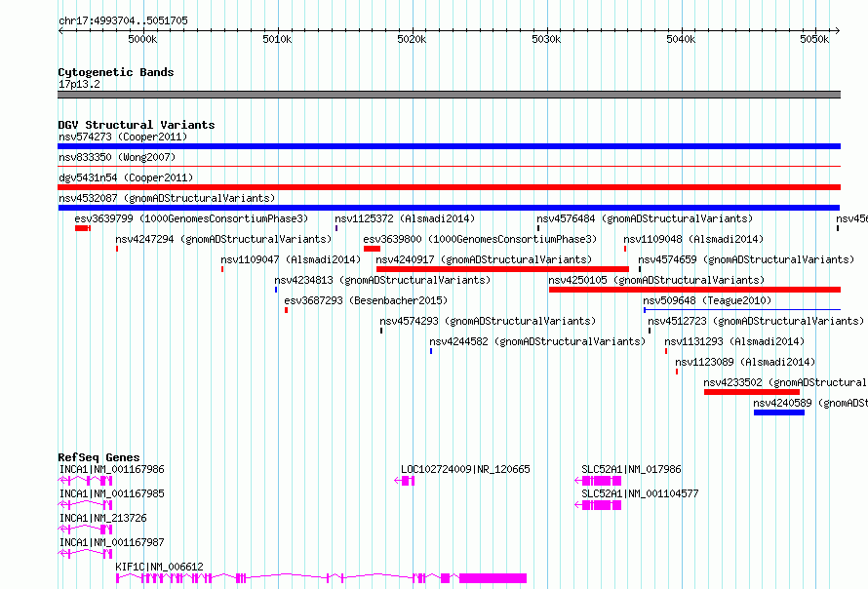
Task: Select the SLC52A1 NM_001104577 gene glyph
Action: pos(598,505)
